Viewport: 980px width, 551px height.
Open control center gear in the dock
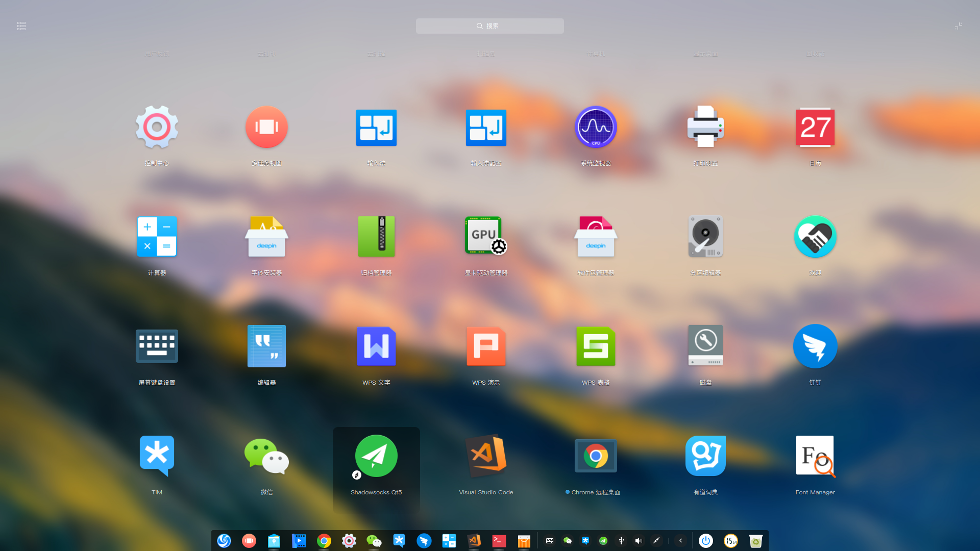pyautogui.click(x=349, y=541)
